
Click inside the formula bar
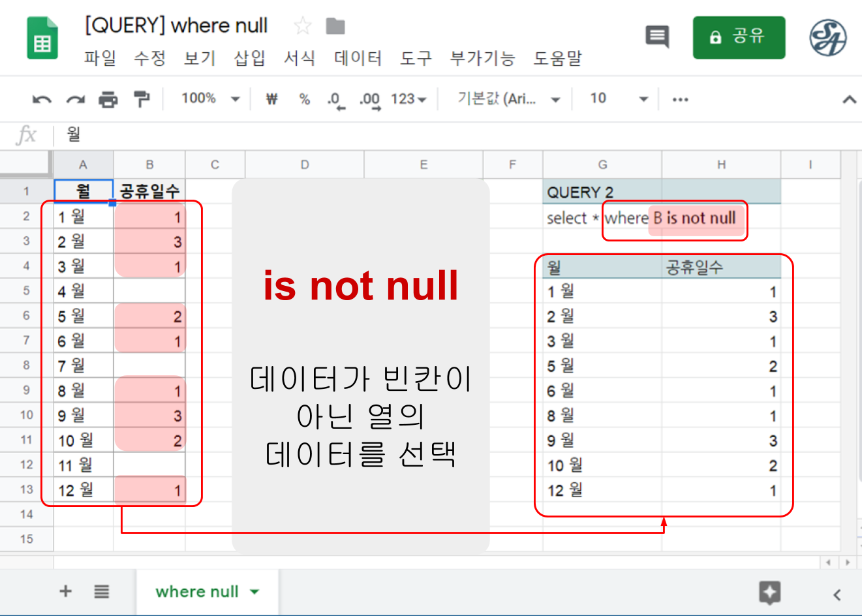[x=196, y=135]
